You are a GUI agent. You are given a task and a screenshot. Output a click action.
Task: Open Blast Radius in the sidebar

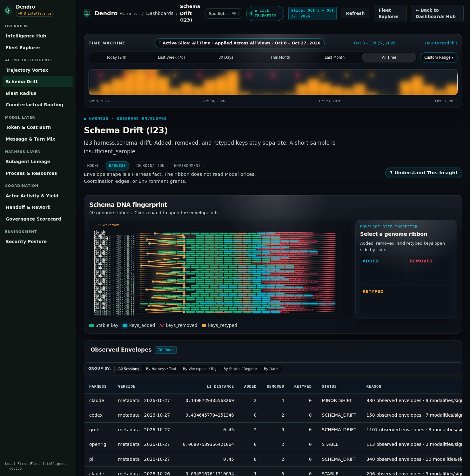tap(38, 93)
